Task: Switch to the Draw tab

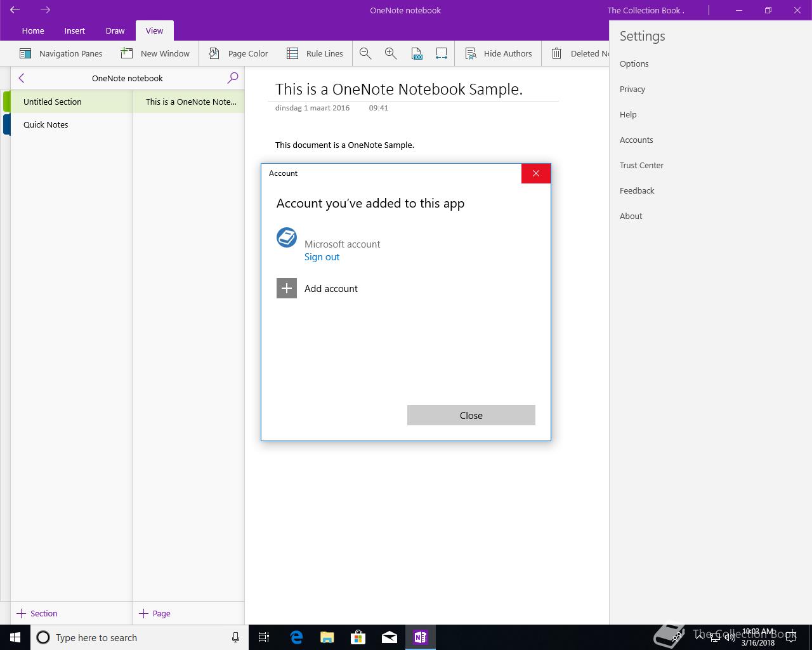Action: (115, 30)
